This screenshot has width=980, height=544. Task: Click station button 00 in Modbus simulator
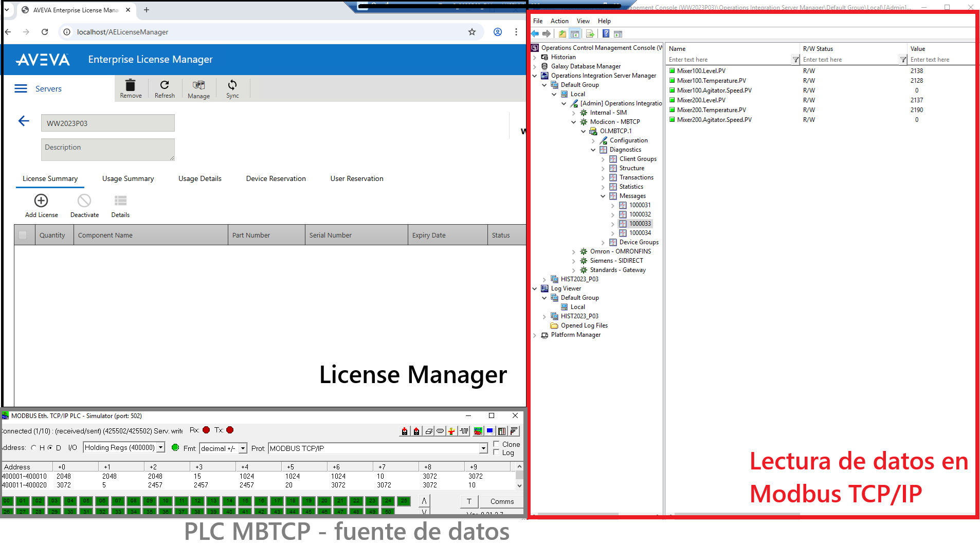point(7,500)
